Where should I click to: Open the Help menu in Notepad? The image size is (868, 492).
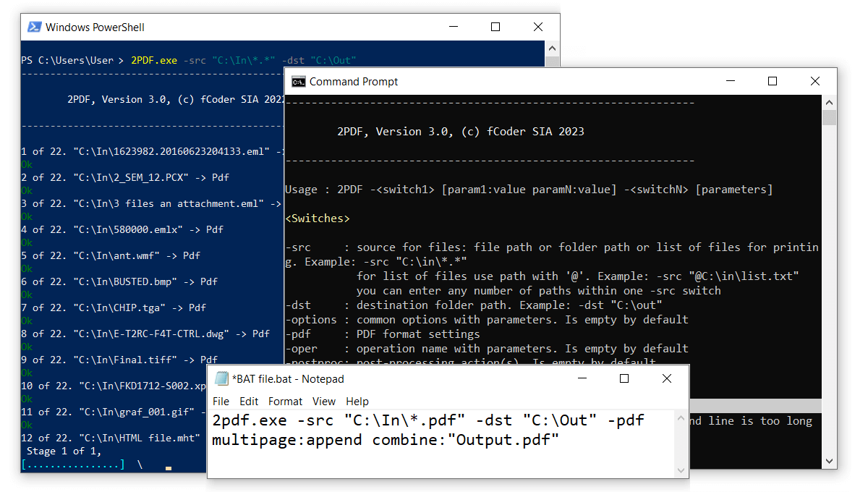(357, 401)
